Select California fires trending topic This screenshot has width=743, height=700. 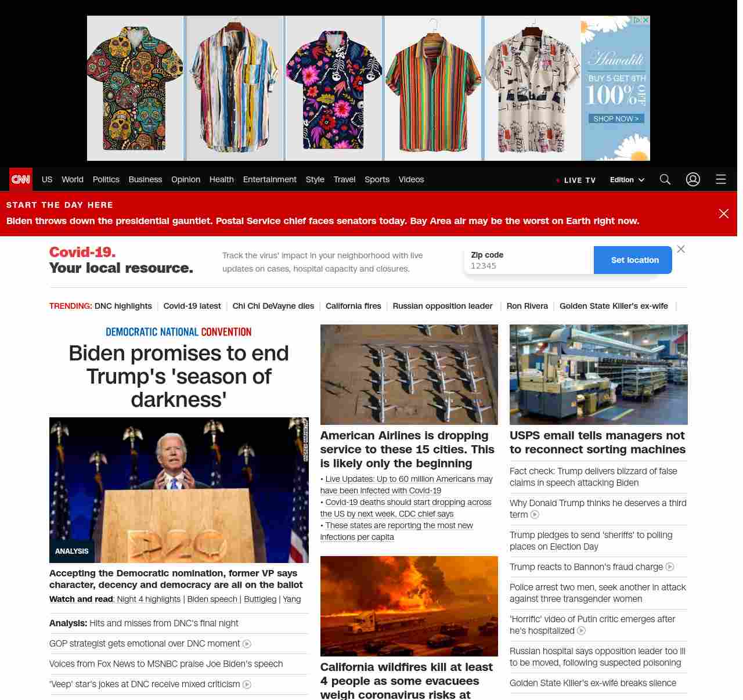point(353,306)
